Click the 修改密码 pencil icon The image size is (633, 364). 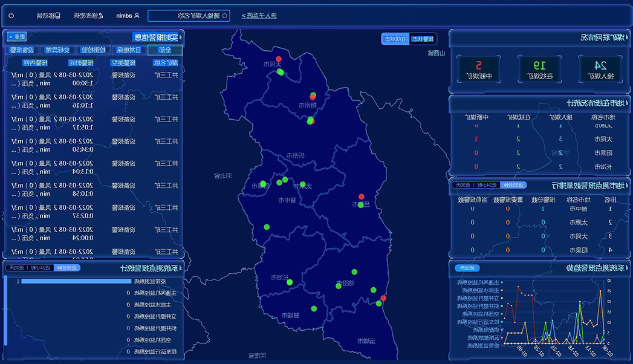tap(100, 15)
